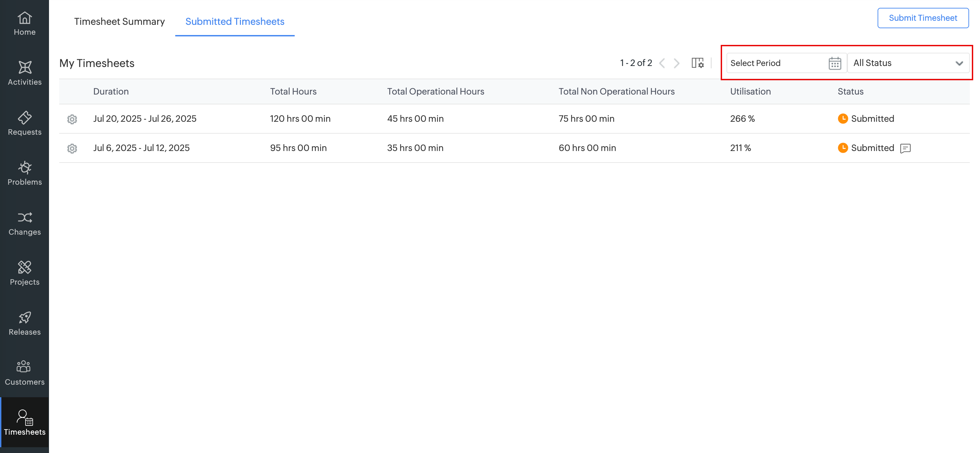The image size is (980, 453).
Task: Open the Releases rocket icon
Action: pos(24,323)
